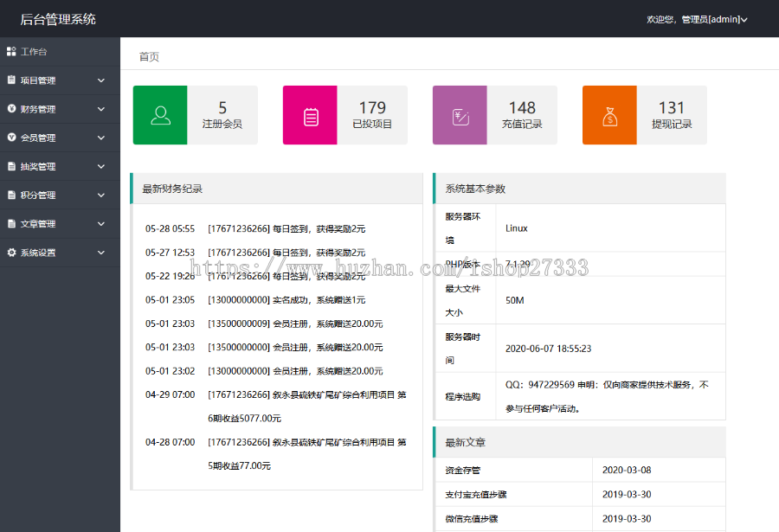Click the 财务管理 yen icon
Screen dimensions: 779x532
tap(11, 109)
